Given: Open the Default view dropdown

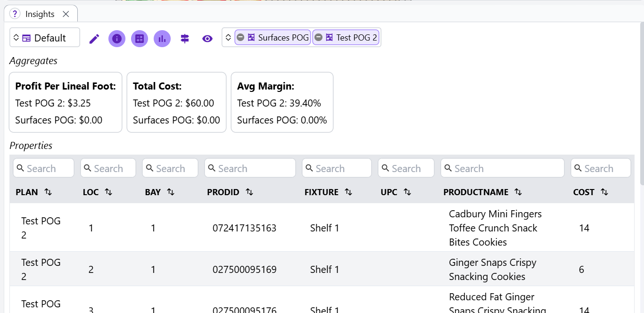Looking at the screenshot, I should click(45, 38).
